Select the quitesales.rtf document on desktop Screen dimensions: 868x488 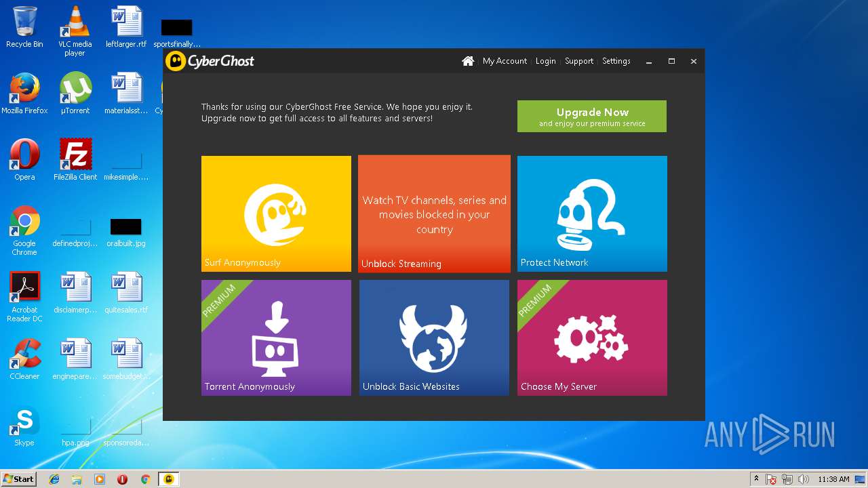pos(126,293)
